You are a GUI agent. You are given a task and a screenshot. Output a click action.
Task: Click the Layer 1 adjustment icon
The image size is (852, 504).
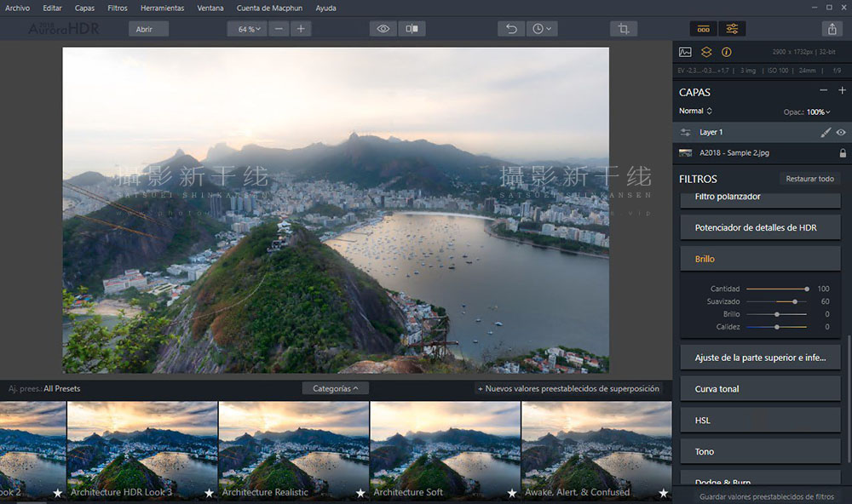[686, 132]
